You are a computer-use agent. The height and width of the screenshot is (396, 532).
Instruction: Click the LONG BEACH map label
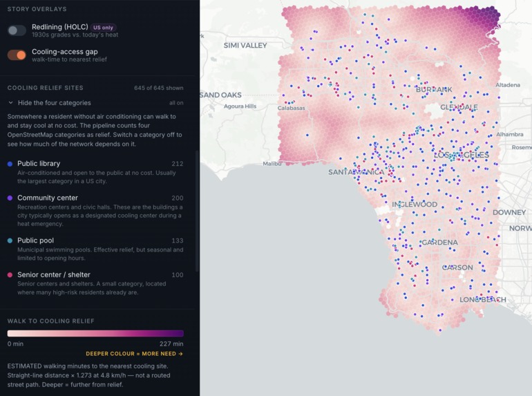pyautogui.click(x=483, y=300)
